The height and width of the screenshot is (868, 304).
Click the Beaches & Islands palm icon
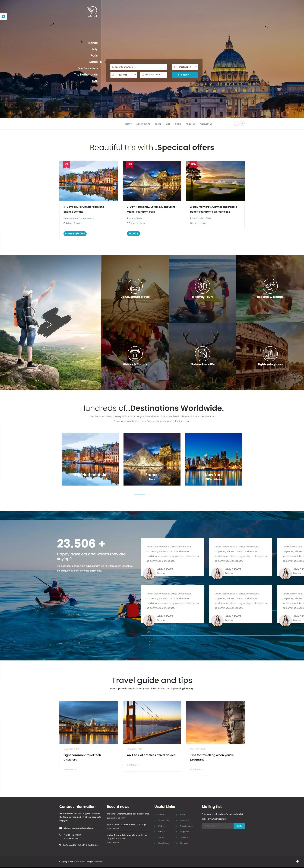point(270,286)
